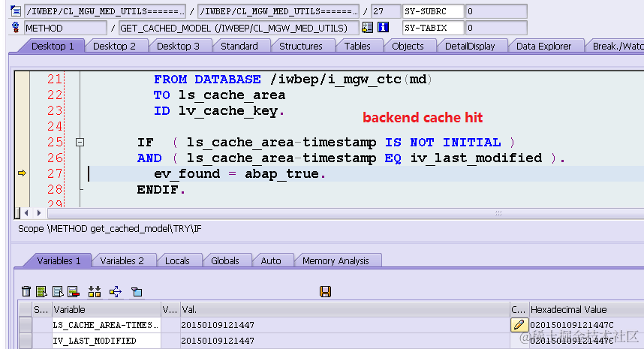Open the Break./Watchpoints tab

(616, 46)
